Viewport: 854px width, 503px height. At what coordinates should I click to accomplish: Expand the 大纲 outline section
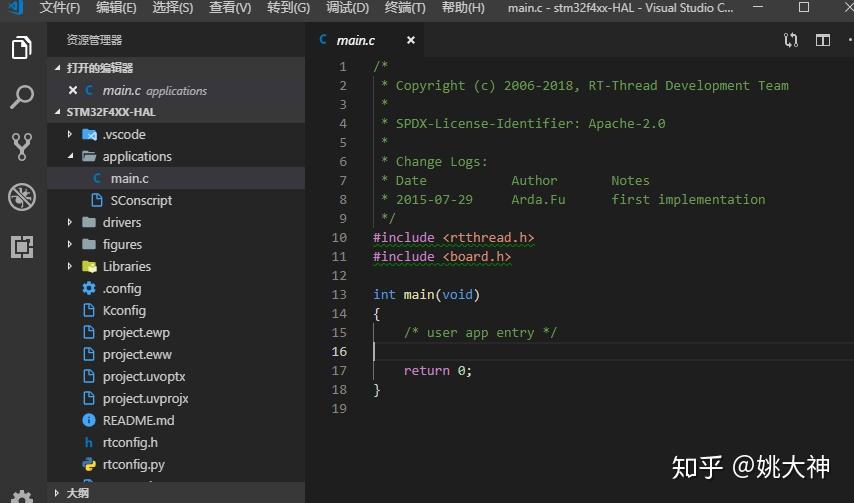coord(57,493)
